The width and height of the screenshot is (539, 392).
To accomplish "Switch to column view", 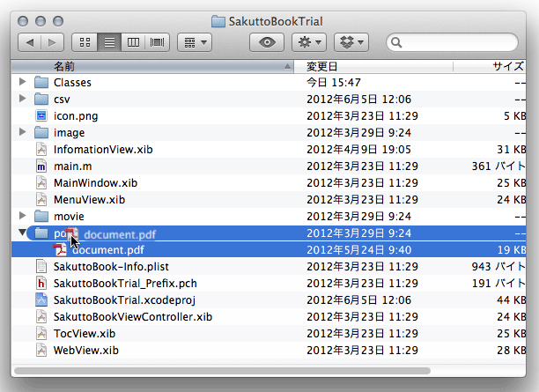I will [133, 42].
